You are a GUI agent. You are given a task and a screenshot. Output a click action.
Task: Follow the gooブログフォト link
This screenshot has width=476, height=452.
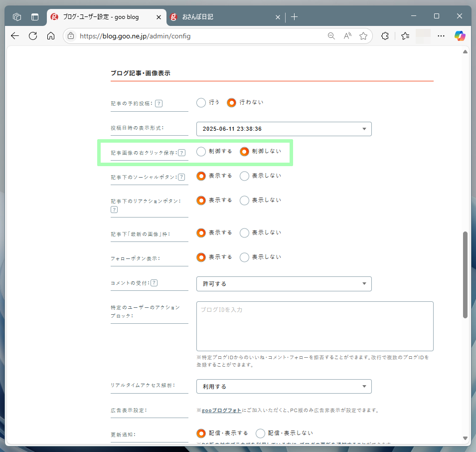point(222,411)
